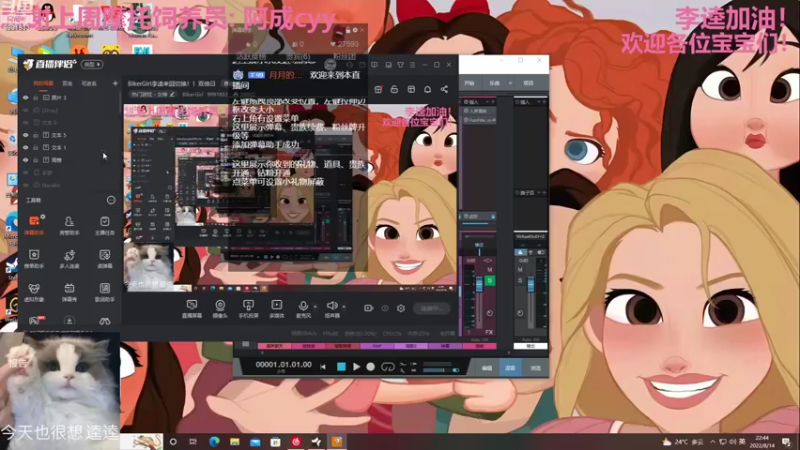Open streaming settings gear icon

pos(401,308)
